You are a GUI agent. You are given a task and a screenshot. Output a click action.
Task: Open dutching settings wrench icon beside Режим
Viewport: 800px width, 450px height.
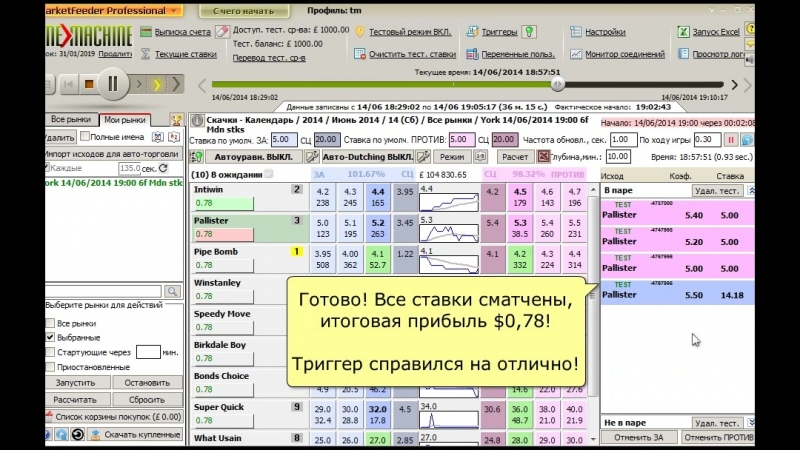(423, 157)
